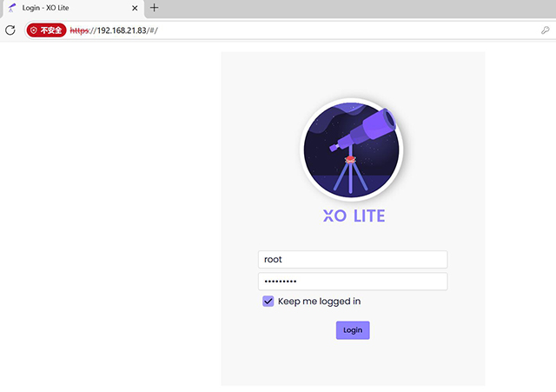Click the 'Keep me logged in' label
This screenshot has width=556, height=392.
(319, 302)
